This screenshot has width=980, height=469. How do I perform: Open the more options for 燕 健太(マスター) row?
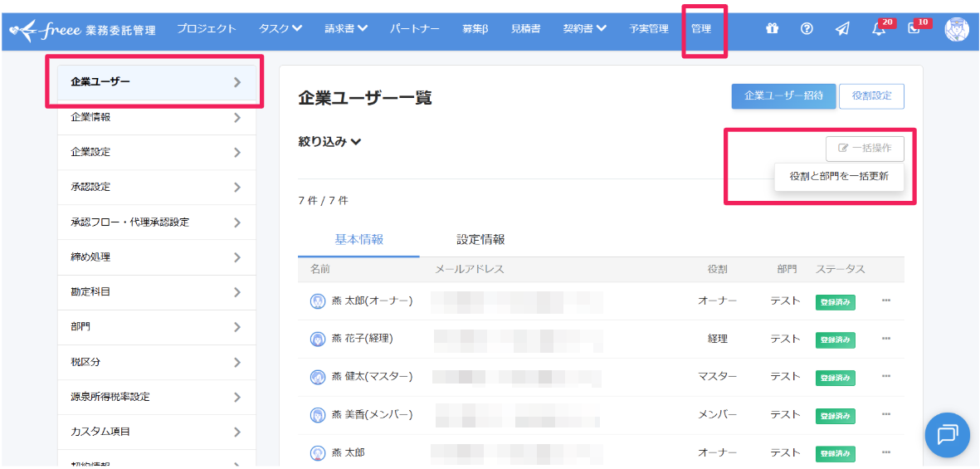pyautogui.click(x=885, y=377)
